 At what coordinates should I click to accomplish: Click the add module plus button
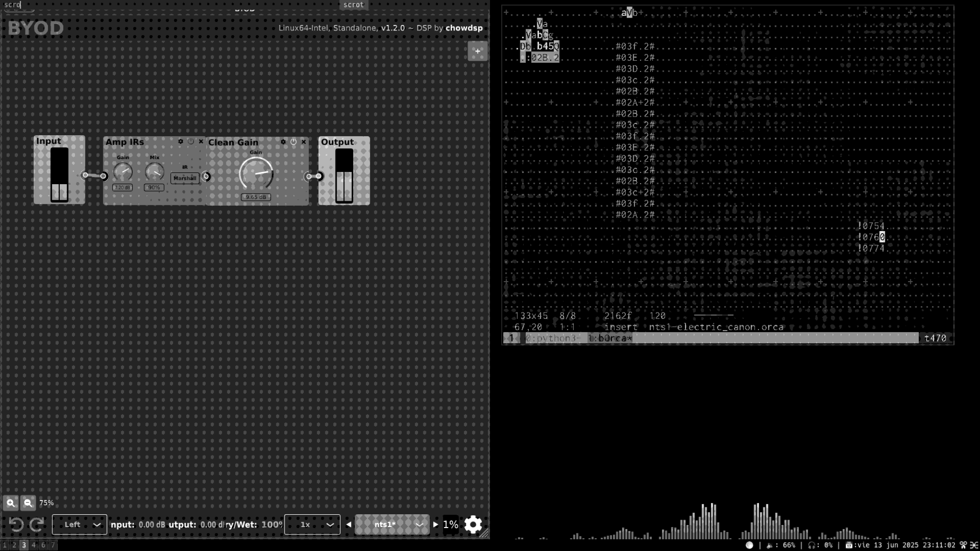click(x=477, y=51)
